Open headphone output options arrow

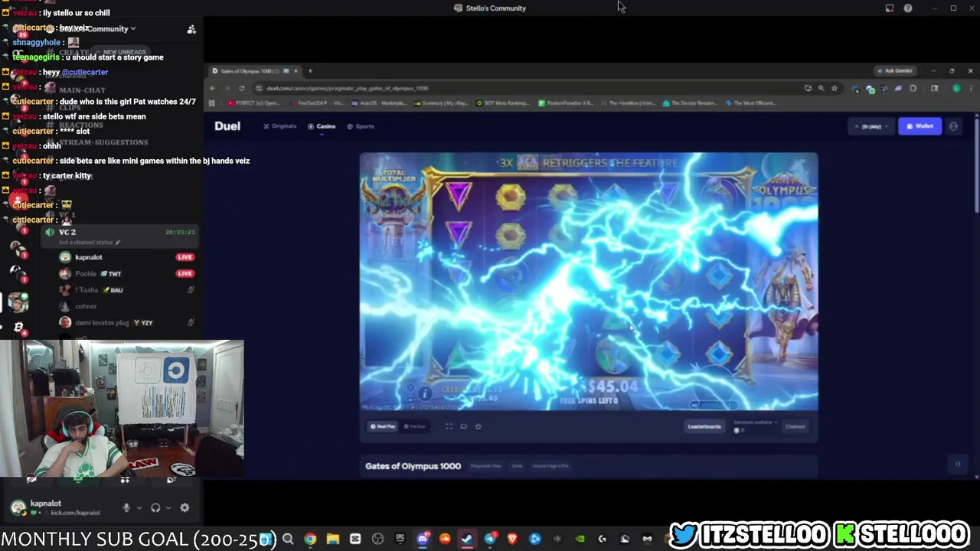pyautogui.click(x=168, y=507)
